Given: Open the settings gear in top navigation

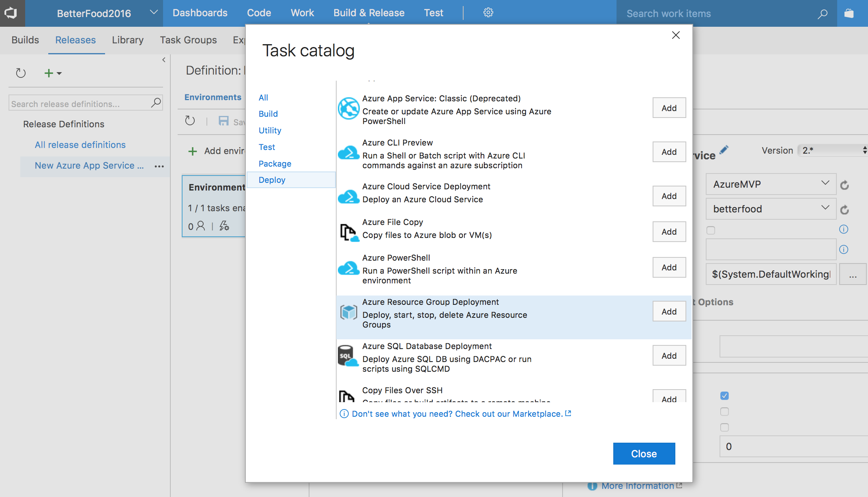Looking at the screenshot, I should click(x=488, y=13).
